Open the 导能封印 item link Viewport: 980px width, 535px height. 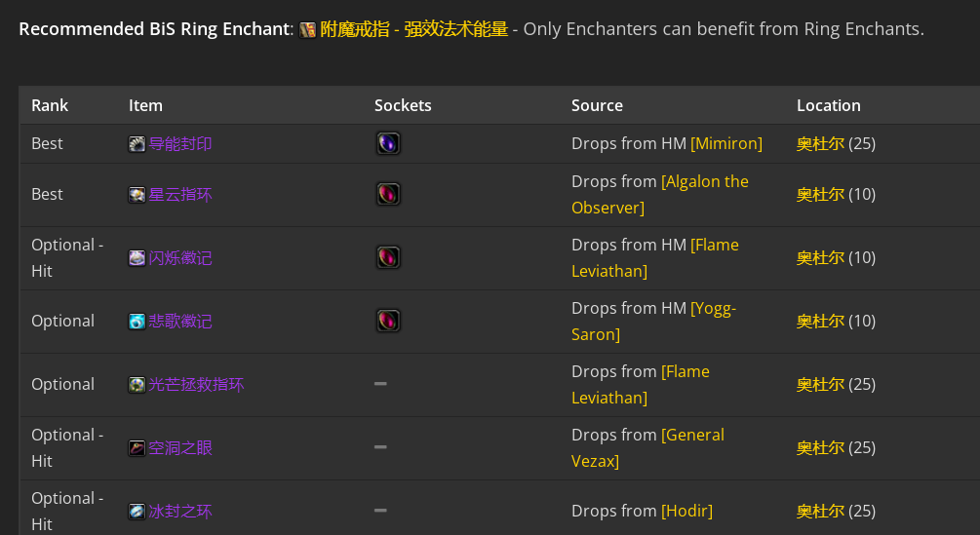(180, 144)
